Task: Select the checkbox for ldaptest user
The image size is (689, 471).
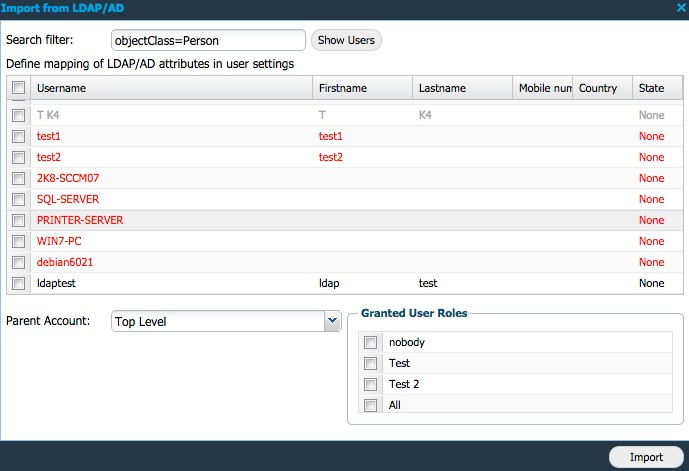Action: click(x=18, y=283)
